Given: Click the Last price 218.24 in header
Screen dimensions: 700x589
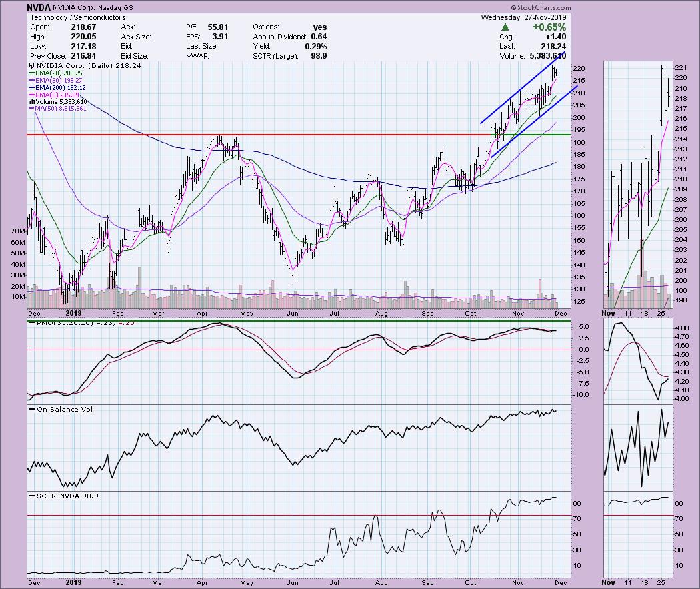Looking at the screenshot, I should (x=553, y=47).
